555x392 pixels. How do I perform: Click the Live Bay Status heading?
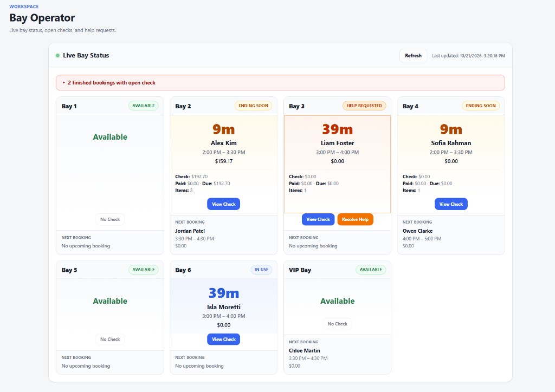pos(86,55)
